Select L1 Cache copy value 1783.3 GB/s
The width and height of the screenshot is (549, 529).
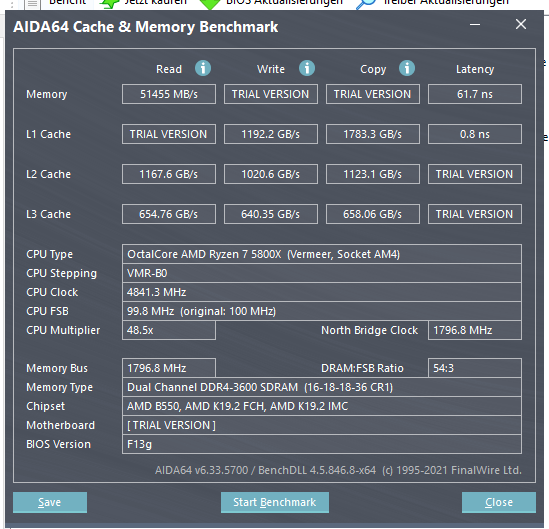[x=373, y=134]
